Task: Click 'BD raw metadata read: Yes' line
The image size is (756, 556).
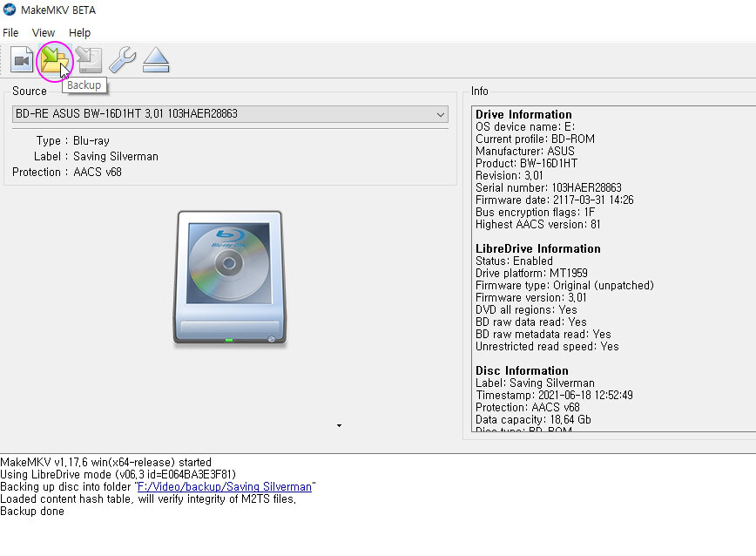Action: point(543,334)
